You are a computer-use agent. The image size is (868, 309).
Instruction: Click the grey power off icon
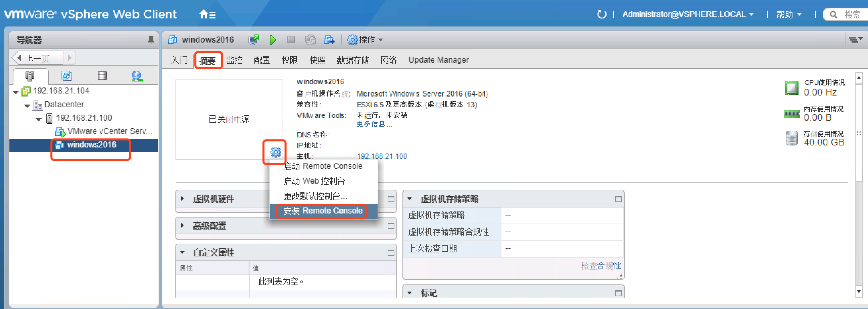(291, 40)
